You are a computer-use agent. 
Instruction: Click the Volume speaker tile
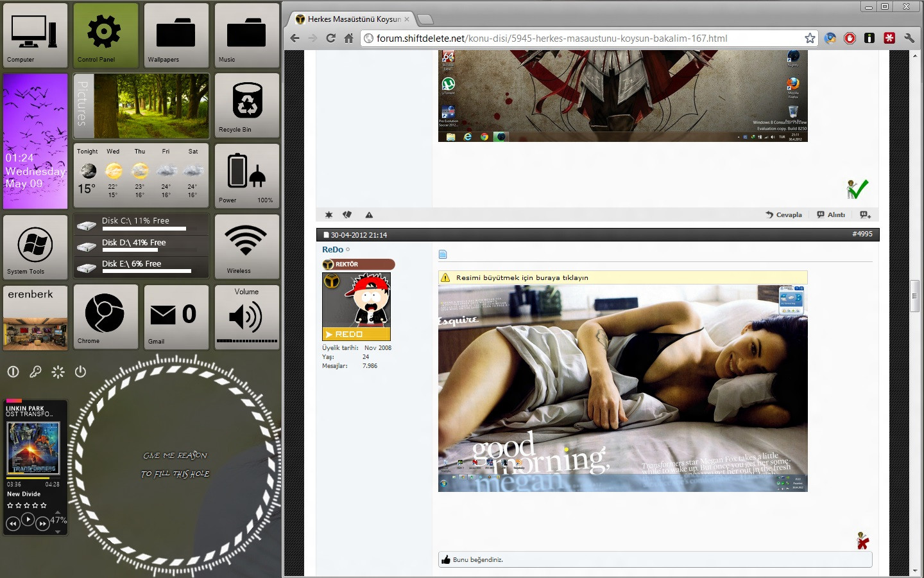[x=247, y=317]
